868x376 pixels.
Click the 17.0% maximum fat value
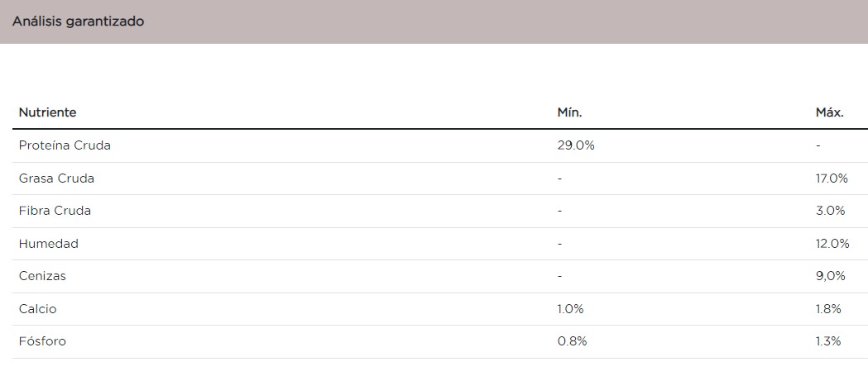point(832,178)
